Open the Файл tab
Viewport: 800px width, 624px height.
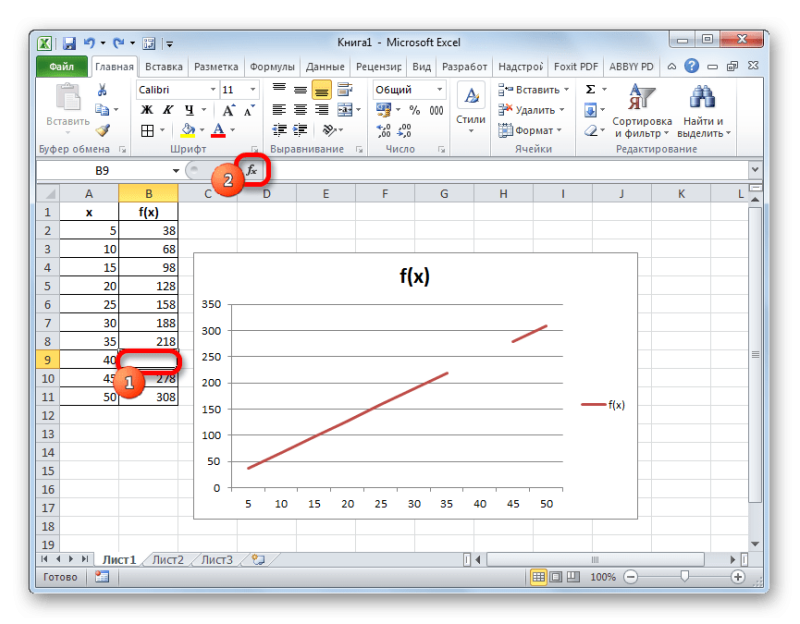61,67
